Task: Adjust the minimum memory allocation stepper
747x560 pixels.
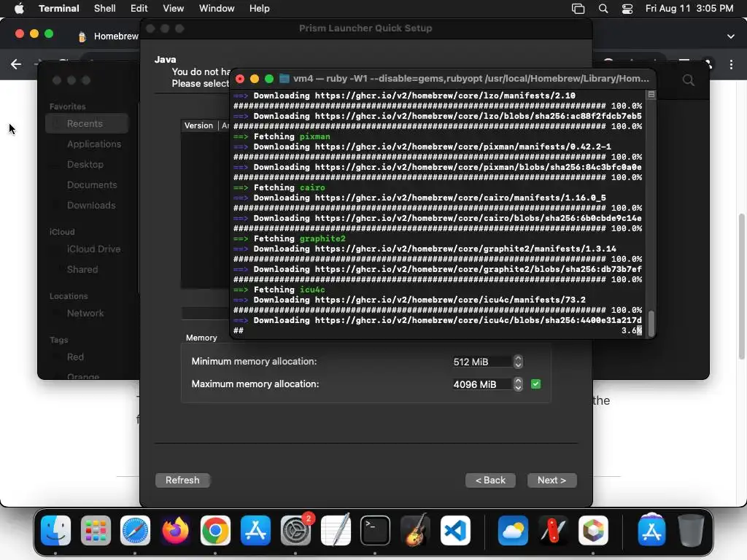Action: 518,362
